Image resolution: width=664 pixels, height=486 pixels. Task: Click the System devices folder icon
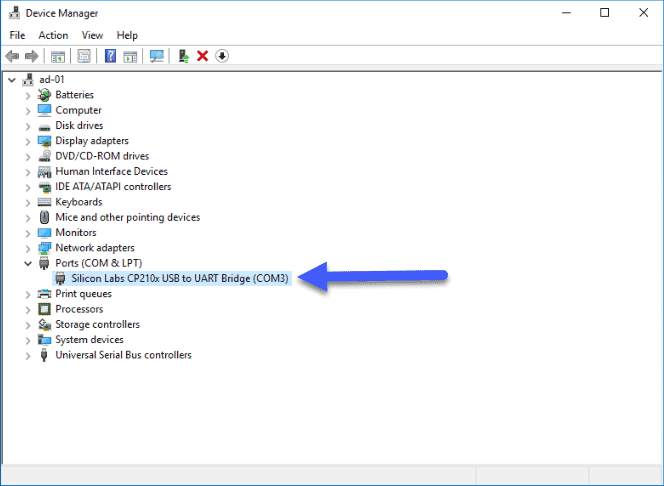pos(44,340)
